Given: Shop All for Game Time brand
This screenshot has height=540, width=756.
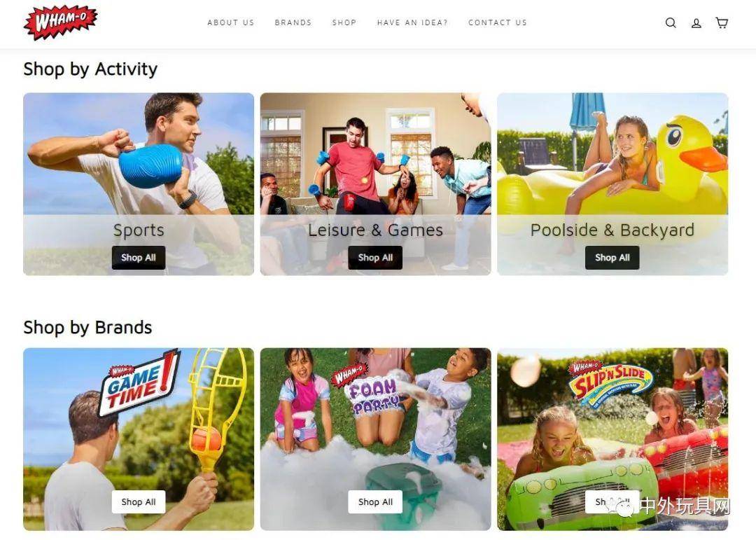Looking at the screenshot, I should (x=139, y=502).
